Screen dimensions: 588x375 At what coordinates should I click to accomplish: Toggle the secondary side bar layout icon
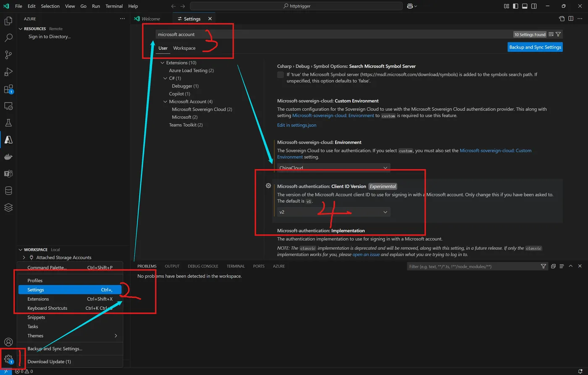(x=534, y=6)
